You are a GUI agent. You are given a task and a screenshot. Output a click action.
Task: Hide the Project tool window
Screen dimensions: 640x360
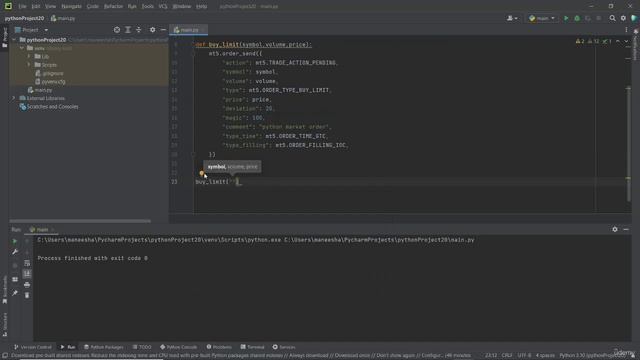pyautogui.click(x=163, y=30)
